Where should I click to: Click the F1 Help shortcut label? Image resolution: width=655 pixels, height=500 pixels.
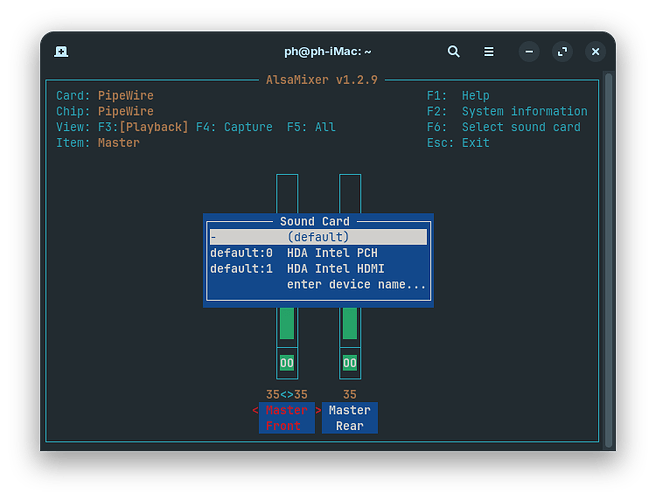pyautogui.click(x=458, y=96)
